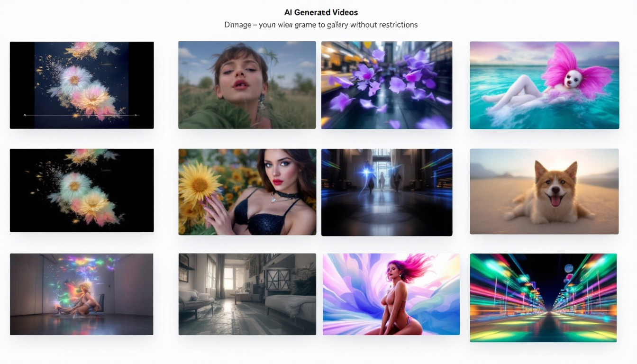Open the top-left pastel flowers video with scrubber

click(x=82, y=76)
